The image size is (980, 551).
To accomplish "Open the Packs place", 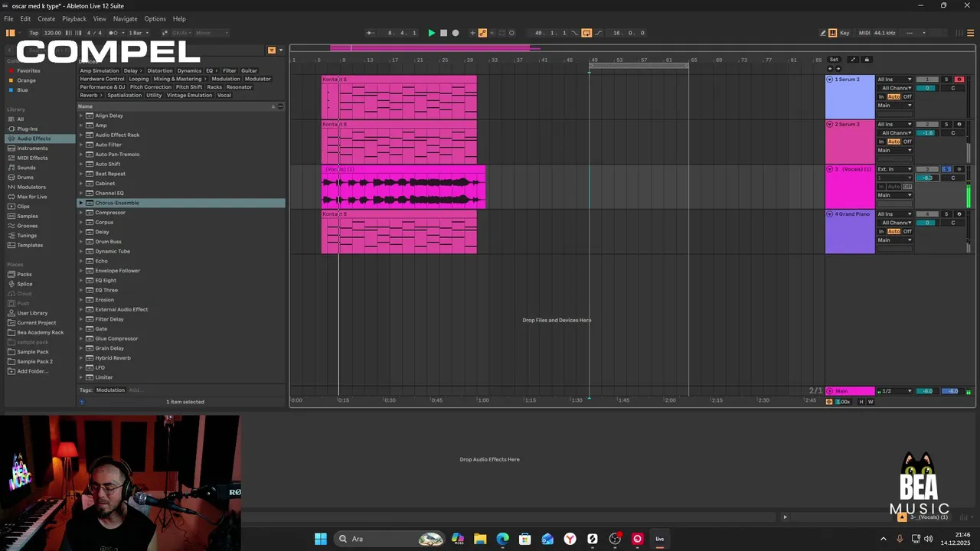I will click(24, 274).
